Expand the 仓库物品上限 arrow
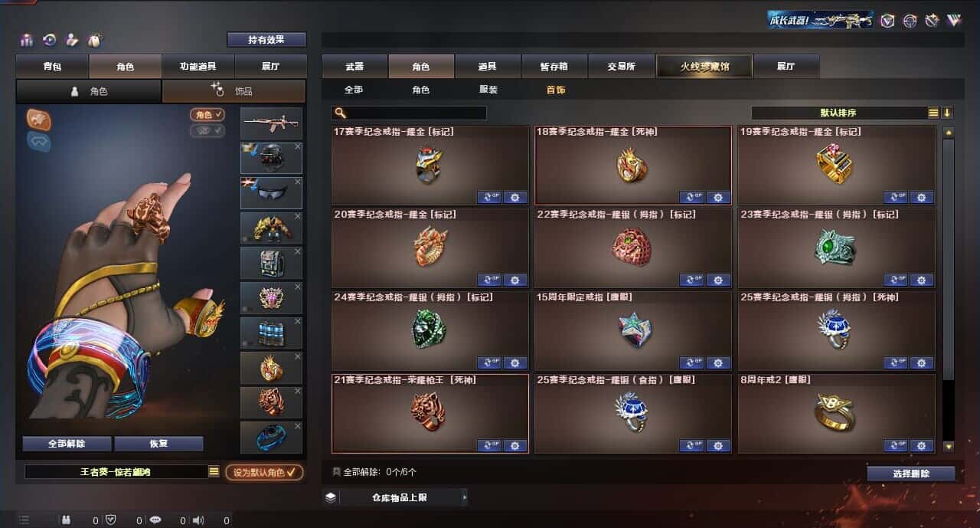Image resolution: width=980 pixels, height=528 pixels. coord(464,497)
